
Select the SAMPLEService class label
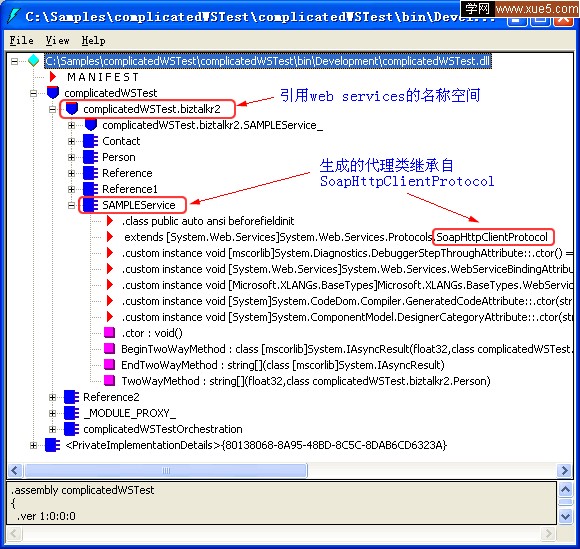139,205
